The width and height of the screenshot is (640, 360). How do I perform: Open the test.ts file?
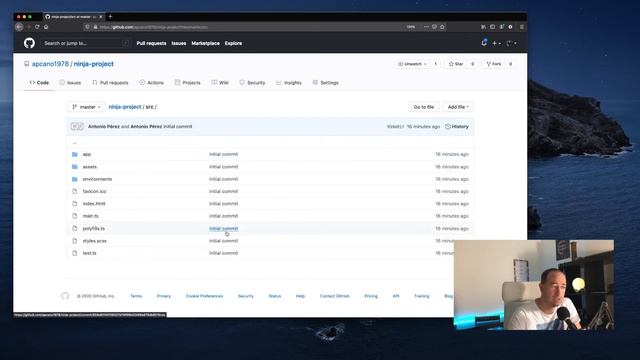click(x=89, y=253)
